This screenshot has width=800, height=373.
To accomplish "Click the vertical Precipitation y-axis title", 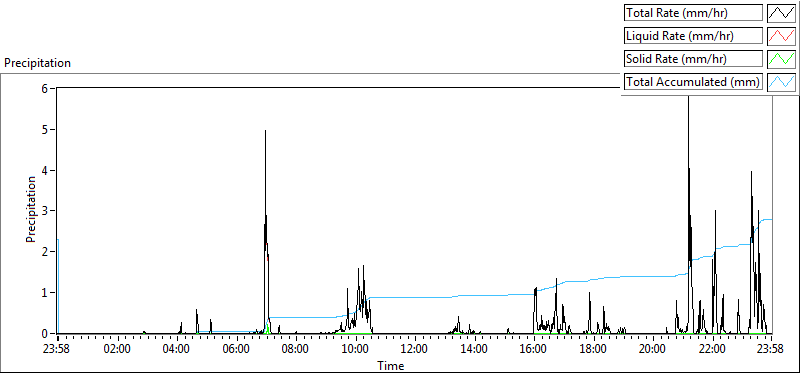I will [31, 209].
